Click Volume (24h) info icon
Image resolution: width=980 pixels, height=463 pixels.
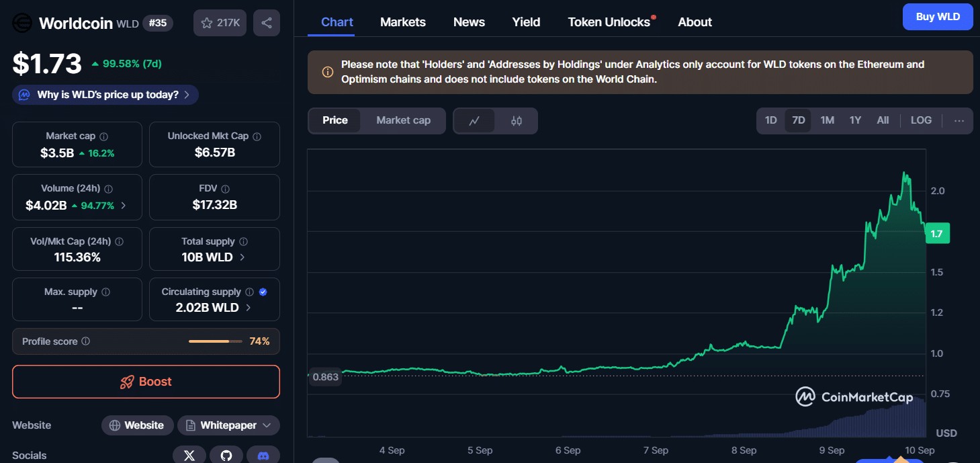tap(108, 189)
